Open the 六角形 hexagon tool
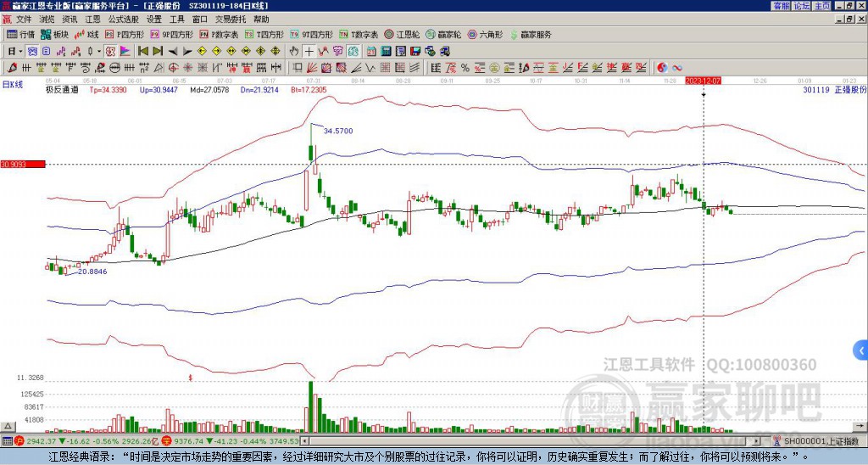The width and height of the screenshot is (868, 465). [x=485, y=34]
